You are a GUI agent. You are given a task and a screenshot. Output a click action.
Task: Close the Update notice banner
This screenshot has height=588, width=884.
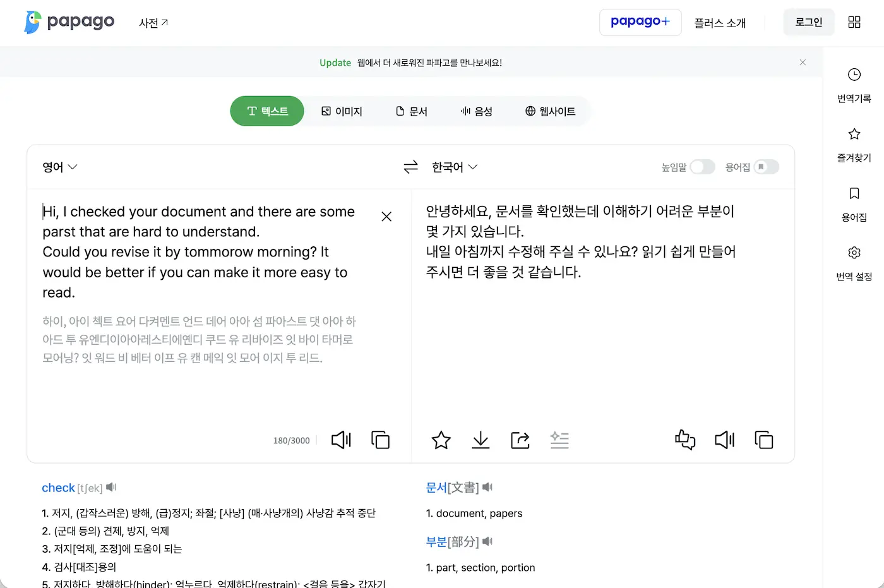pos(803,63)
